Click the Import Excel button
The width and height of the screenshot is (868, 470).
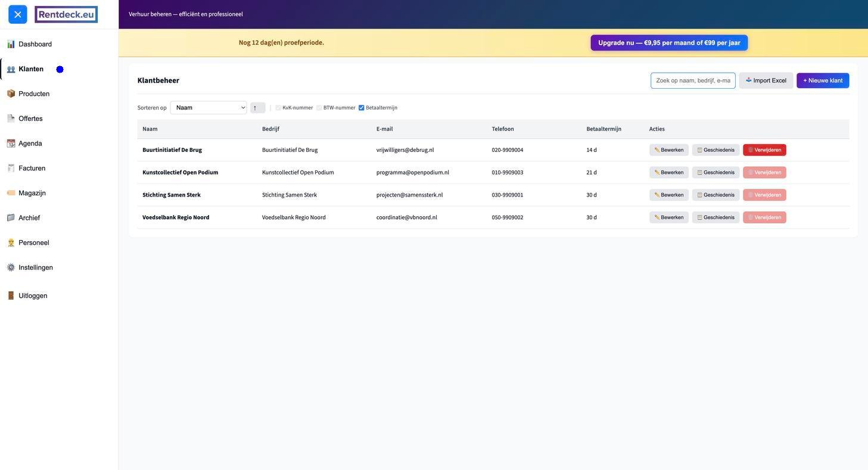(x=766, y=80)
